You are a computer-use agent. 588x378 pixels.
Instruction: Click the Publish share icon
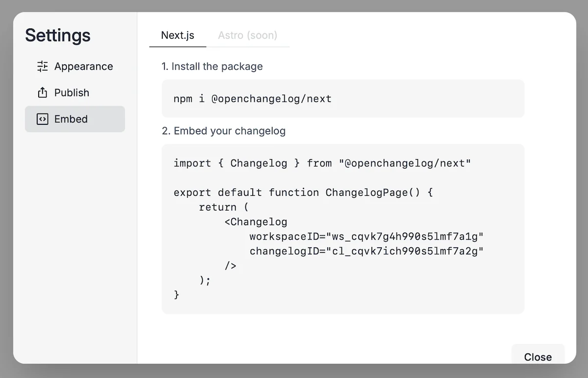[43, 93]
